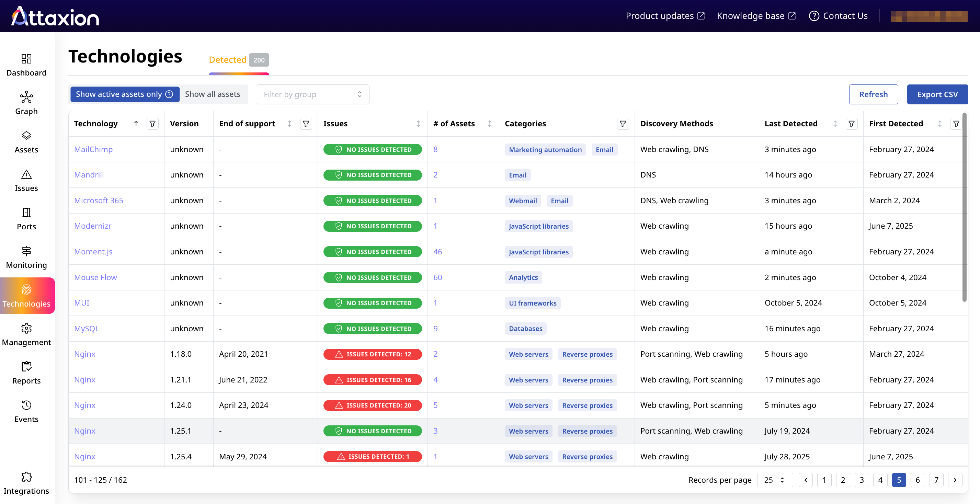Click the Categories column filter icon
The width and height of the screenshot is (980, 504).
click(623, 124)
